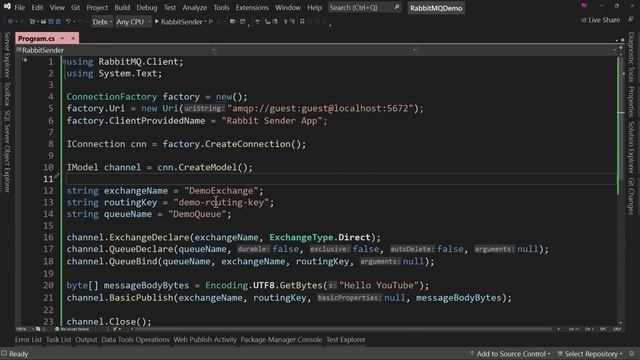This screenshot has width=640, height=360.
Task: Open the Debug configuration dropdown
Action: tap(102, 22)
